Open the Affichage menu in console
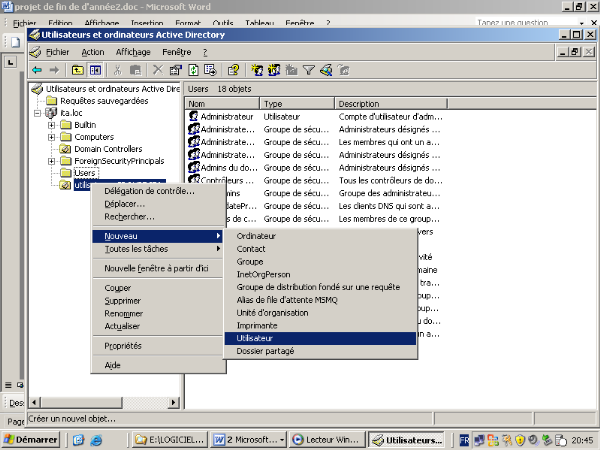The width and height of the screenshot is (600, 450). (x=132, y=52)
